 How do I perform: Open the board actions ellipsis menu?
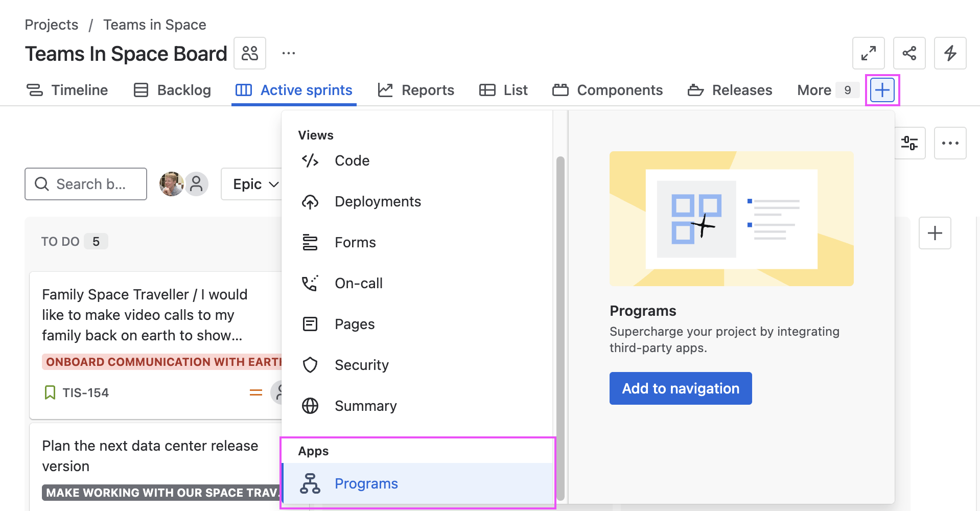tap(950, 143)
